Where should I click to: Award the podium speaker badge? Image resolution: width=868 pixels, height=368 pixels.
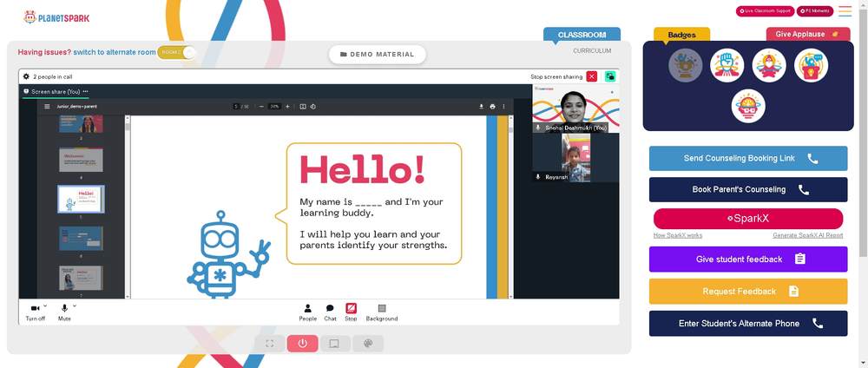coord(811,65)
